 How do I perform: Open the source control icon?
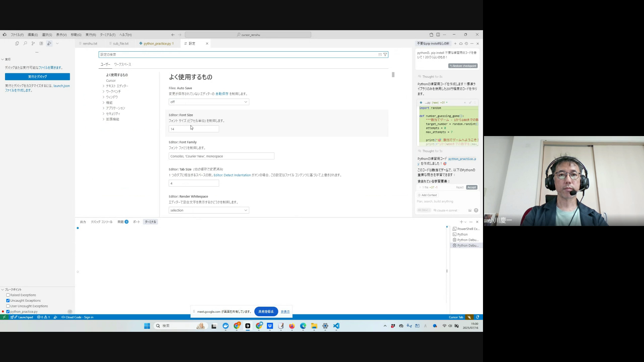33,43
